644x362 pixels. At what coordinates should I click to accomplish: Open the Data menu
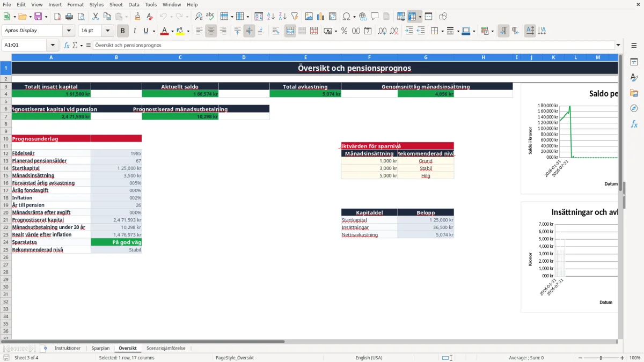(x=134, y=4)
